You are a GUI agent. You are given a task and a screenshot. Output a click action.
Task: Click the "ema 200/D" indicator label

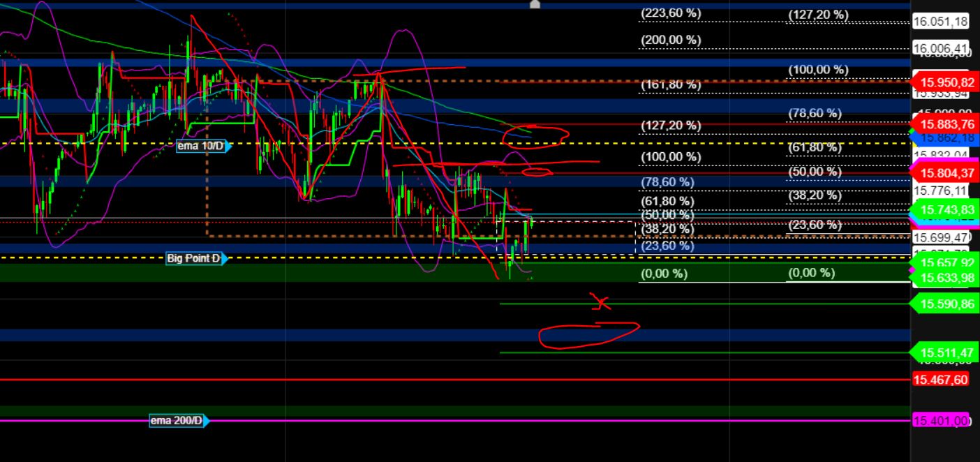click(x=177, y=420)
